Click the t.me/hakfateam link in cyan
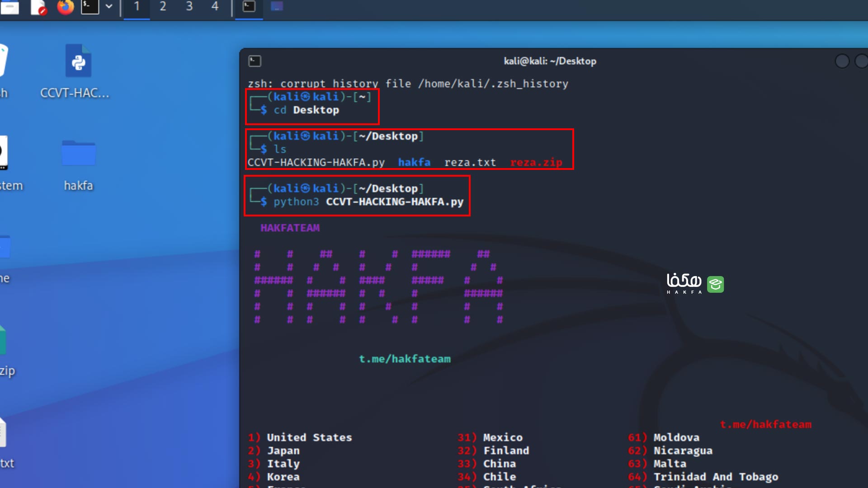 (405, 359)
